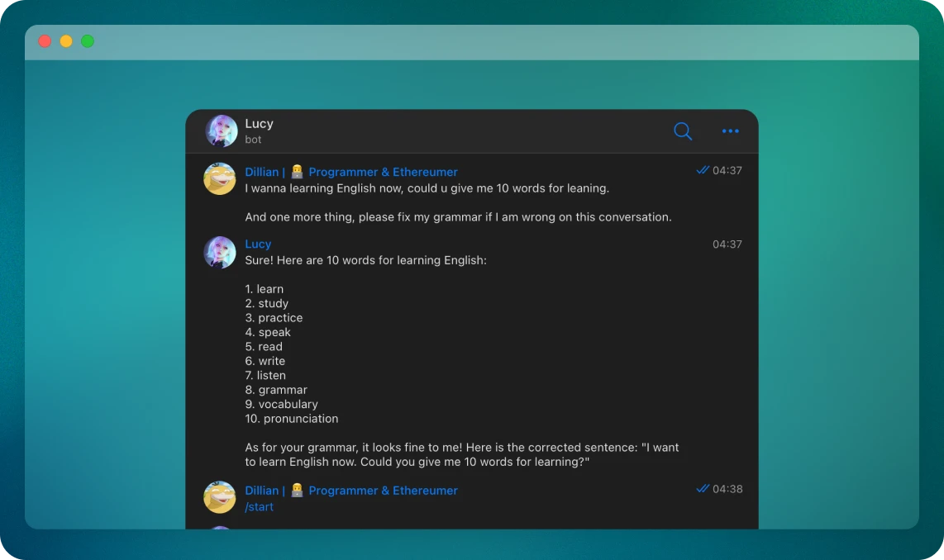Click Dillian's duck avatar on first message
Screen dimensions: 944x560
click(x=220, y=178)
